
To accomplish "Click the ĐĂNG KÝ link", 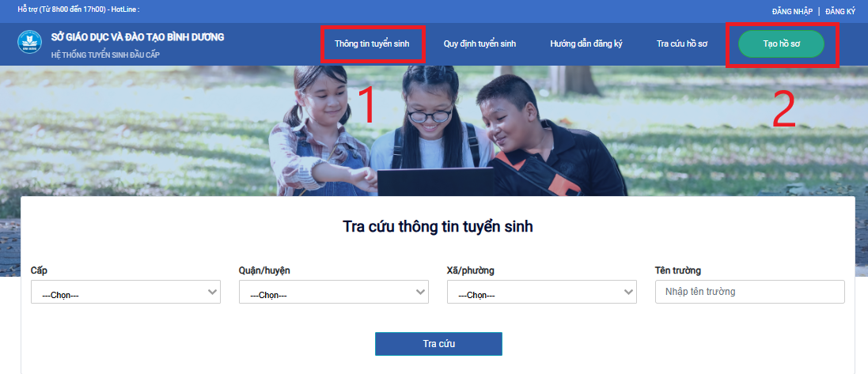I will 840,11.
